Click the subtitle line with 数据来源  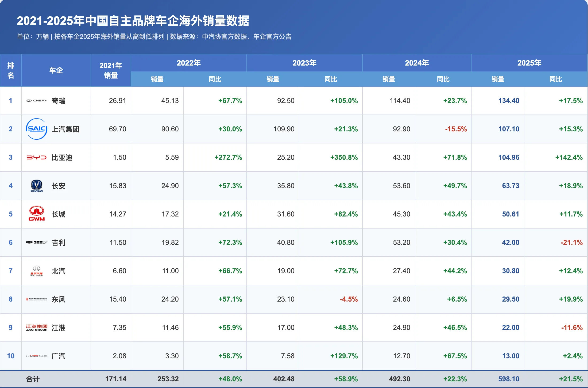tap(154, 37)
